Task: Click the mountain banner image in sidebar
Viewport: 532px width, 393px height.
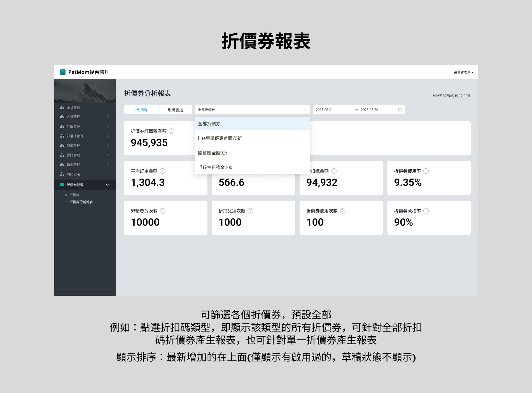Action: pos(85,91)
